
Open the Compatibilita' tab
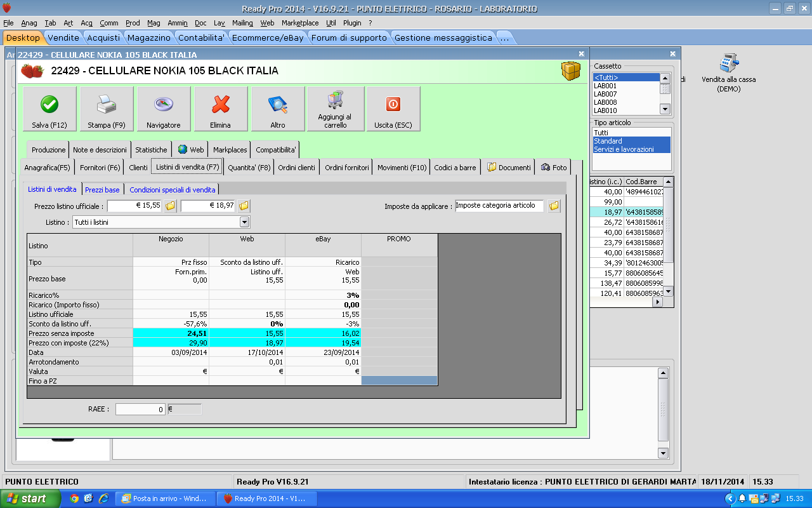click(275, 150)
